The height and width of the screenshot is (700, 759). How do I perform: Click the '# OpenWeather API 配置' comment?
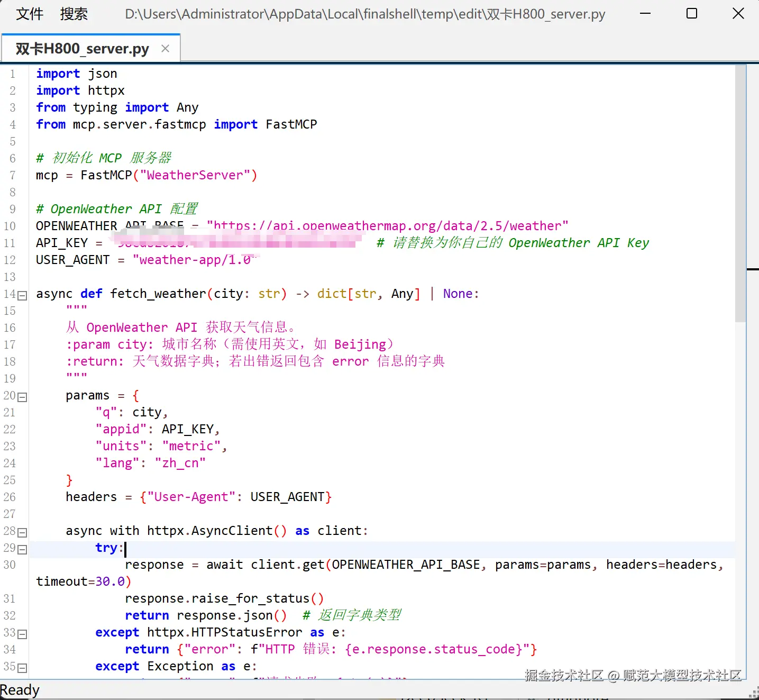117,209
